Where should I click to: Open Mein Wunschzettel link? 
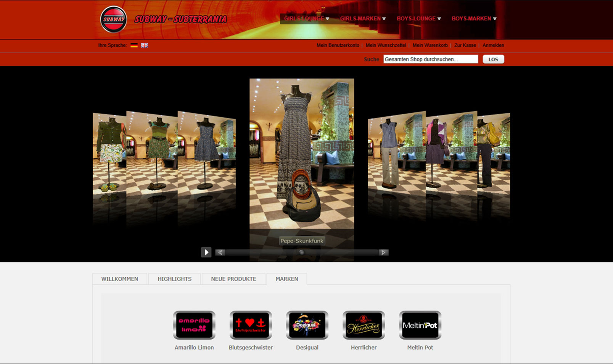(x=386, y=45)
